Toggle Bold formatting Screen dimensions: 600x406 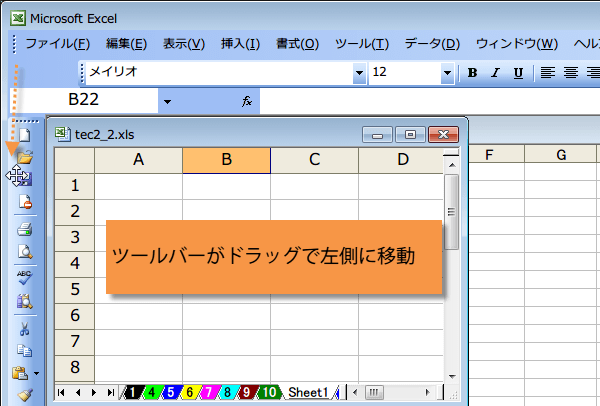(473, 73)
